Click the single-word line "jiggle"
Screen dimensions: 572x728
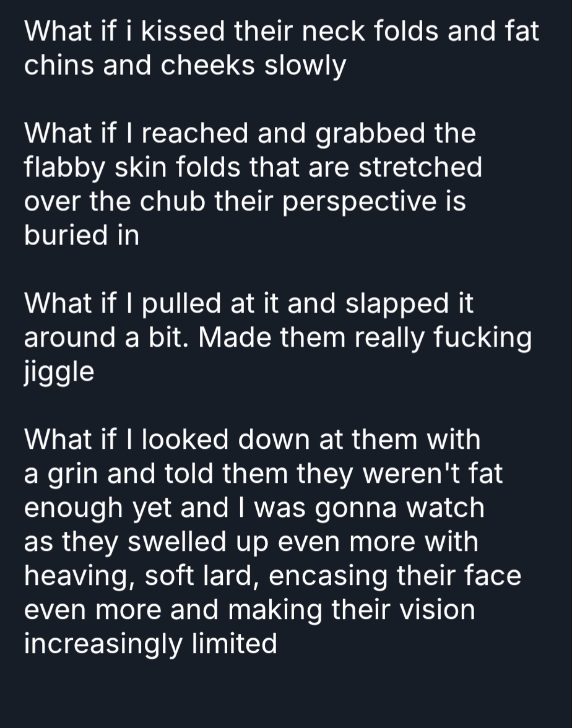pos(59,373)
